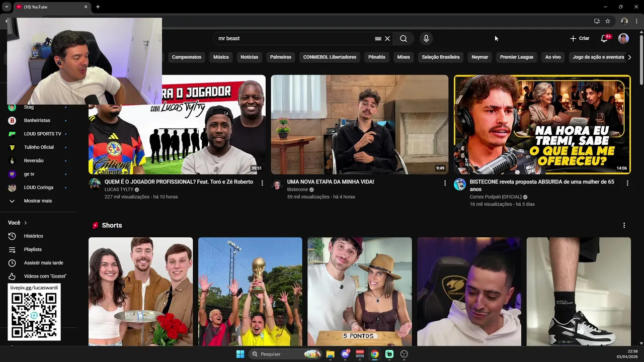Open the account avatar menu
The width and height of the screenshot is (644, 362).
tap(623, 39)
